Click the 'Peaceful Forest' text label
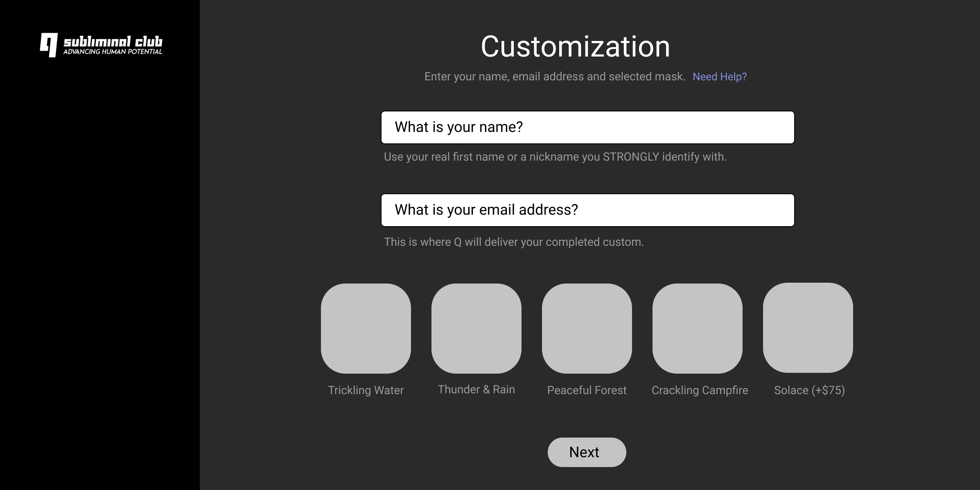This screenshot has width=980, height=490. 587,390
